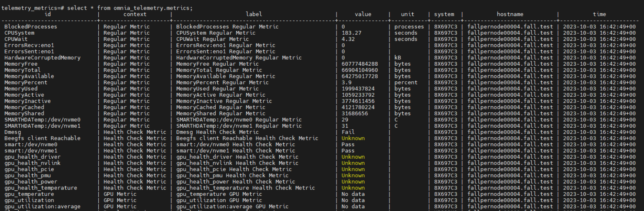Click 'MemoryInactive Regular Metric' label
The image size is (644, 211).
click(x=224, y=101)
